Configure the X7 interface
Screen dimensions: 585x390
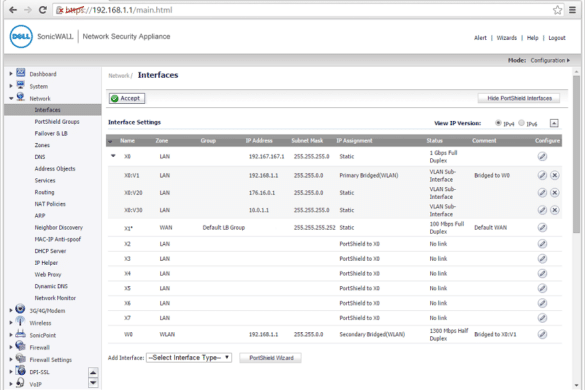point(542,318)
